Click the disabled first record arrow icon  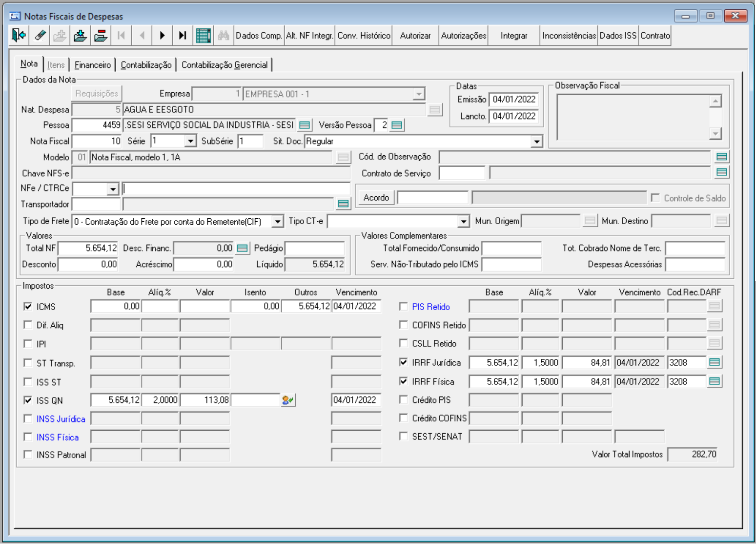point(121,36)
